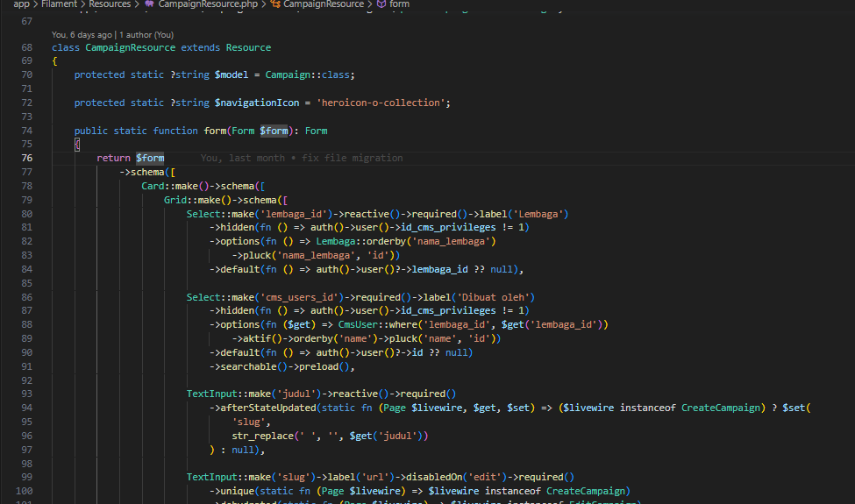Click the return type Form on line 74
Screen dimensions: 855x504
316,131
